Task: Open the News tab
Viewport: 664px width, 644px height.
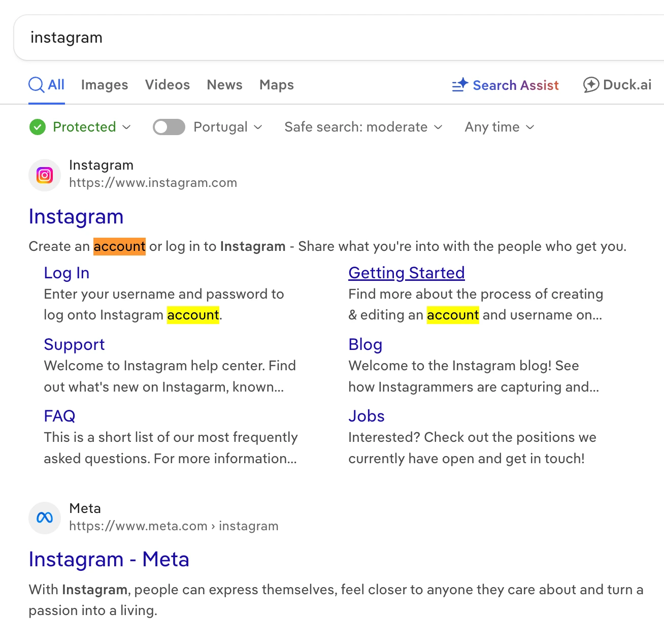Action: click(224, 85)
